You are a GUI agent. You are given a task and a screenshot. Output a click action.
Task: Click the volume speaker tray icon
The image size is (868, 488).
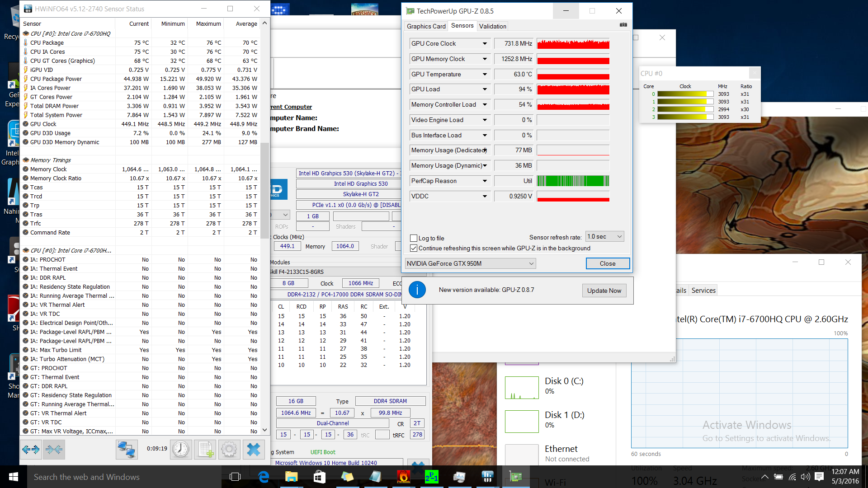tap(805, 477)
